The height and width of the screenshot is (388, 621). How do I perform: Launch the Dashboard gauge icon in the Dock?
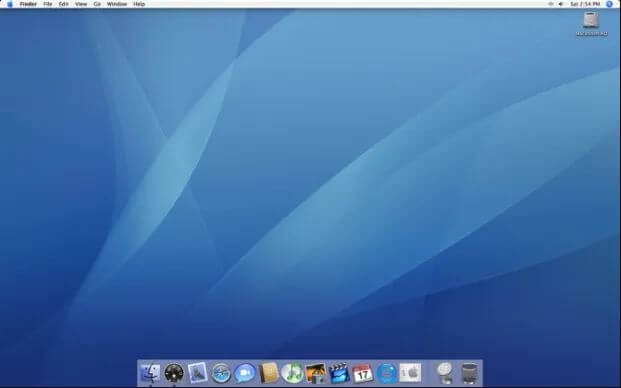tap(174, 373)
